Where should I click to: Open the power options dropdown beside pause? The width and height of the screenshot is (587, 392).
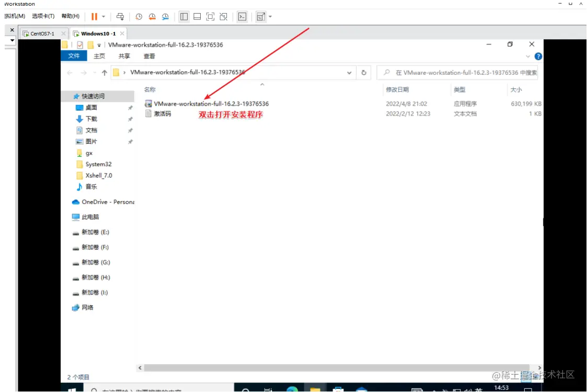click(x=103, y=17)
